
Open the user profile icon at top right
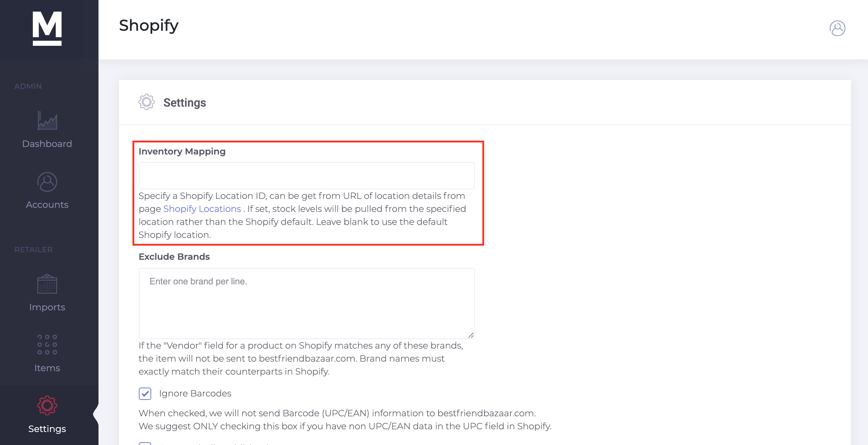click(837, 28)
